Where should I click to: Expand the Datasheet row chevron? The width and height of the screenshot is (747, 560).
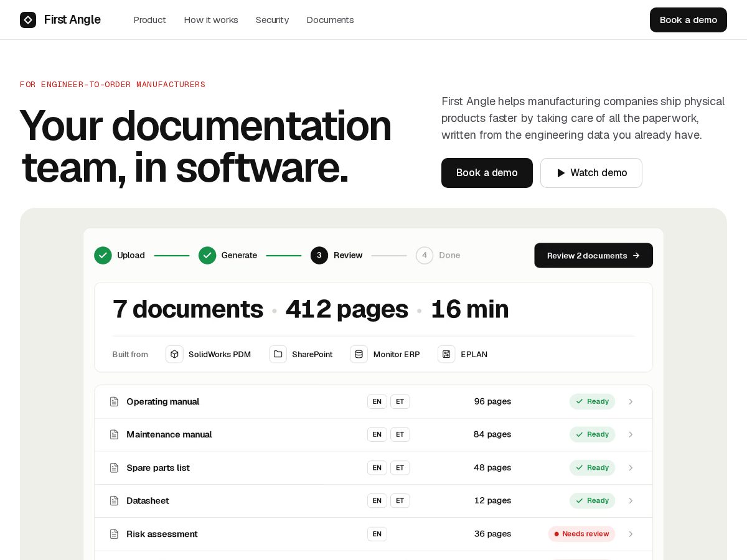(631, 501)
